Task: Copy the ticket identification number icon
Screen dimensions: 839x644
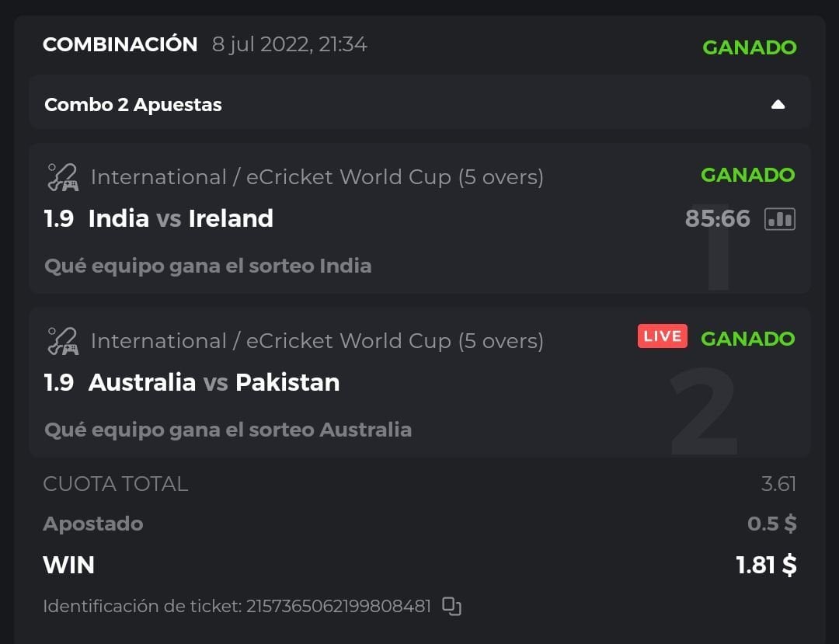Action: (451, 606)
